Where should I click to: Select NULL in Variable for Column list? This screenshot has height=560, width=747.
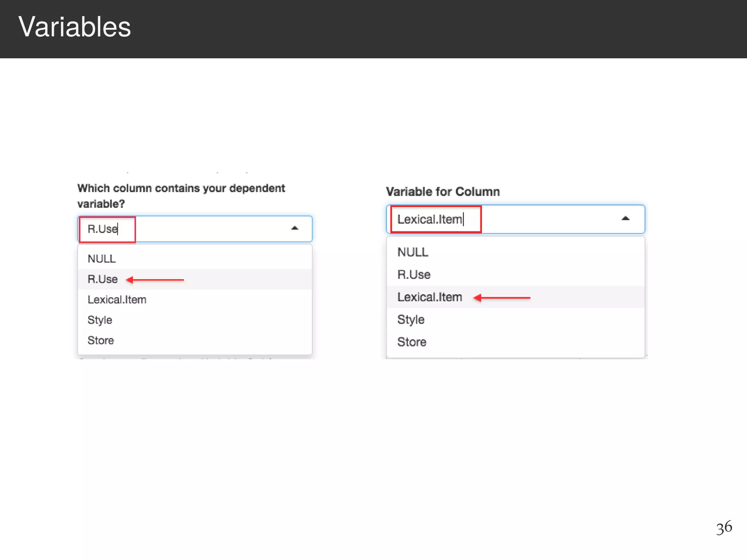[413, 252]
